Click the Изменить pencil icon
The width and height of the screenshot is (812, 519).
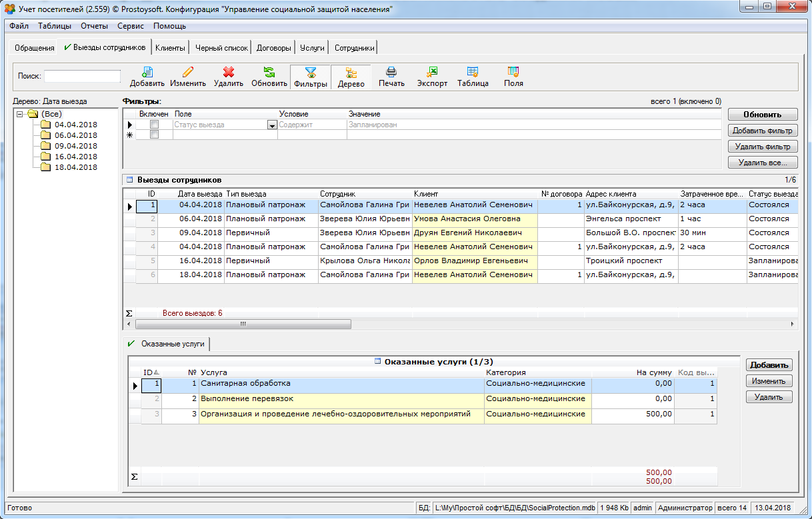point(187,73)
